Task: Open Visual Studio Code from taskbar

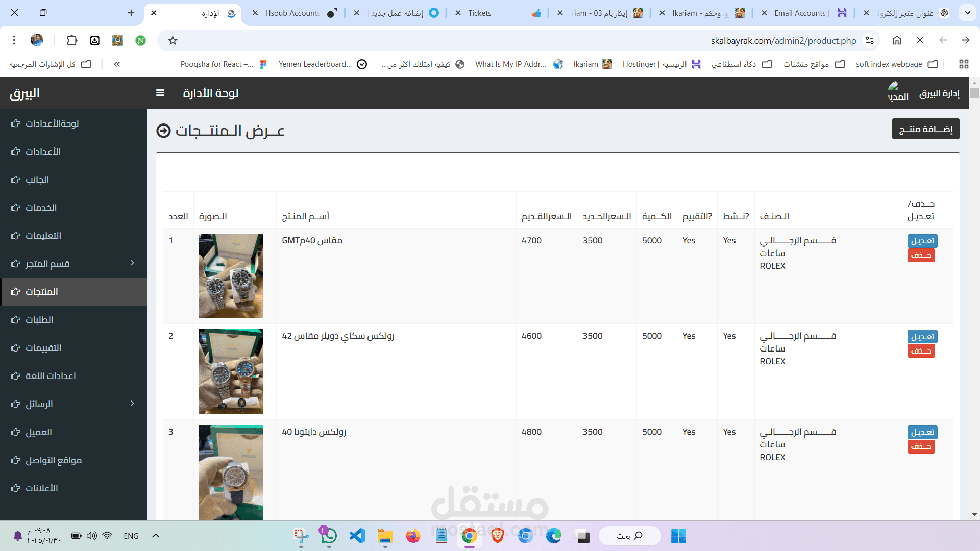Action: click(357, 536)
